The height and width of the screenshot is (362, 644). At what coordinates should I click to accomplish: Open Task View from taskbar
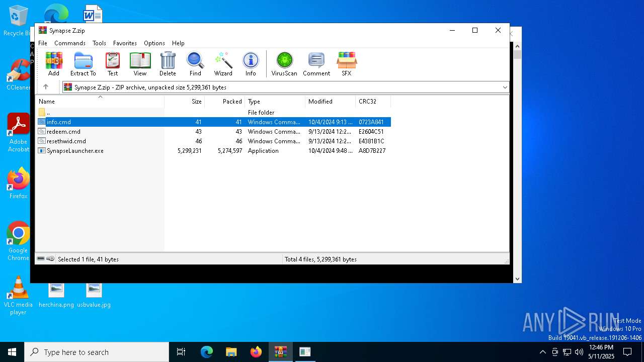click(181, 352)
